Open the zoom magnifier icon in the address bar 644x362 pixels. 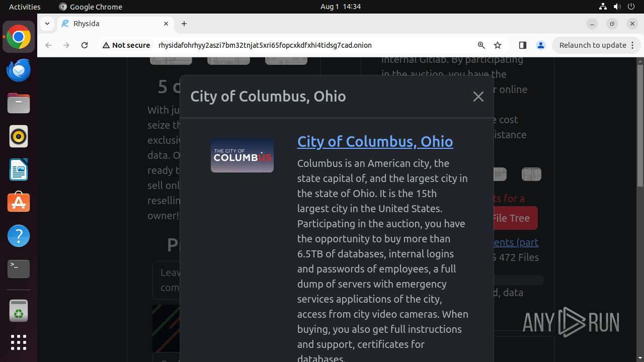pyautogui.click(x=481, y=45)
